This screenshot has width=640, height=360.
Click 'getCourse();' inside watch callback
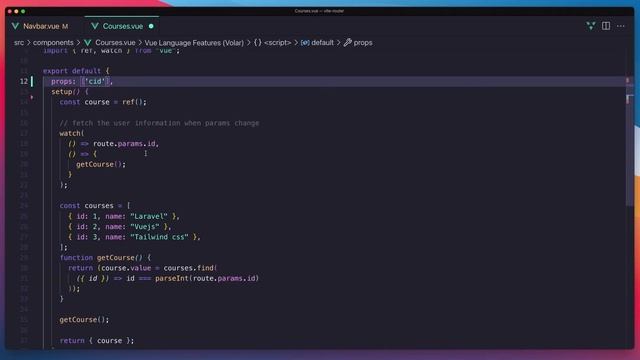click(x=101, y=164)
